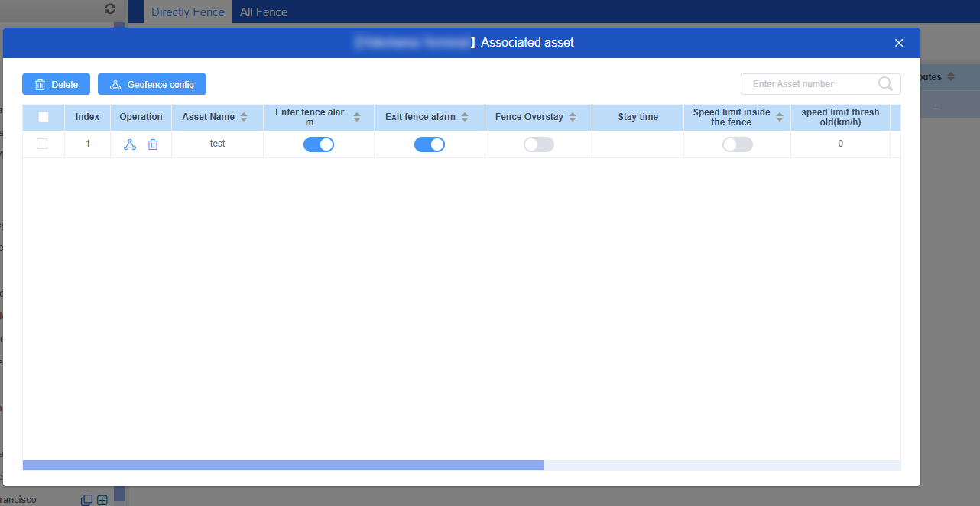Enable Speed limit inside the fence toggle
This screenshot has height=506, width=980.
coord(738,144)
